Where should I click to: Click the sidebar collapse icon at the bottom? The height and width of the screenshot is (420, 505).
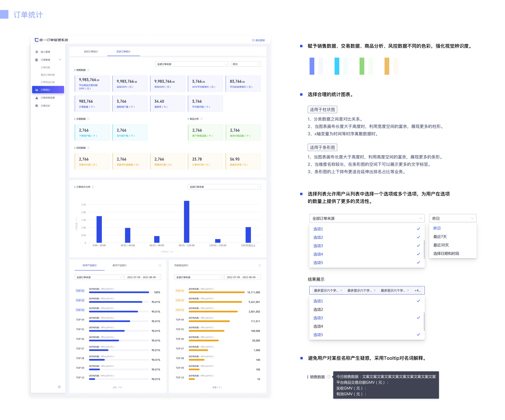coord(59,387)
